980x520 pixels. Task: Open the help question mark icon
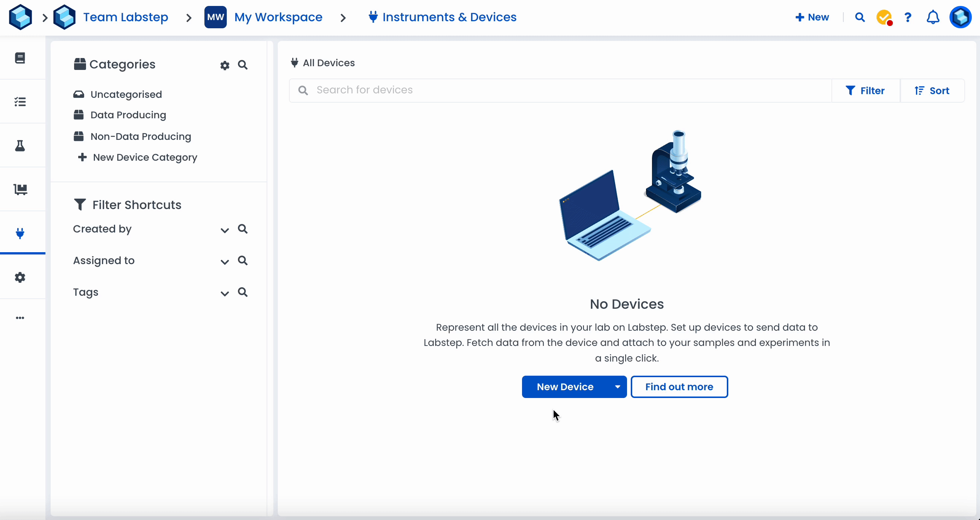tap(908, 17)
